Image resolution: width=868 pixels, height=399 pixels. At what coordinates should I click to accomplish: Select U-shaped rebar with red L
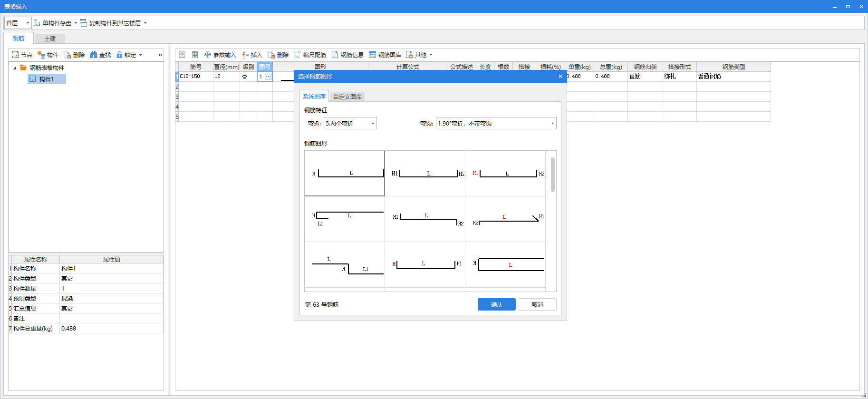tap(505, 264)
